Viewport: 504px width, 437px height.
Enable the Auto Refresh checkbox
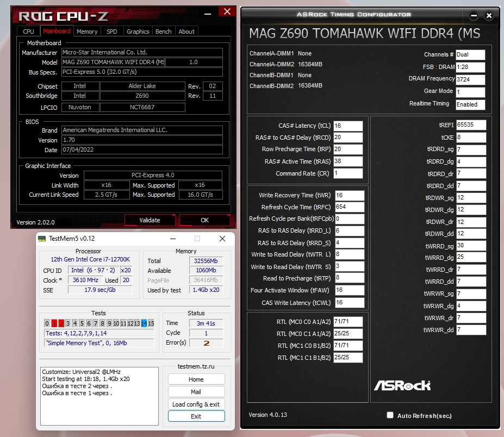(x=390, y=415)
